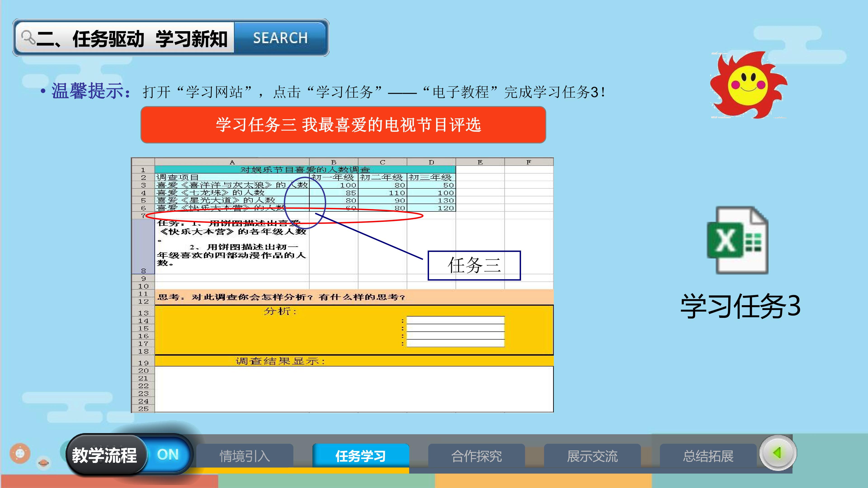Click the 任务三 callout box
Viewport: 868px width, 488px height.
pyautogui.click(x=474, y=265)
